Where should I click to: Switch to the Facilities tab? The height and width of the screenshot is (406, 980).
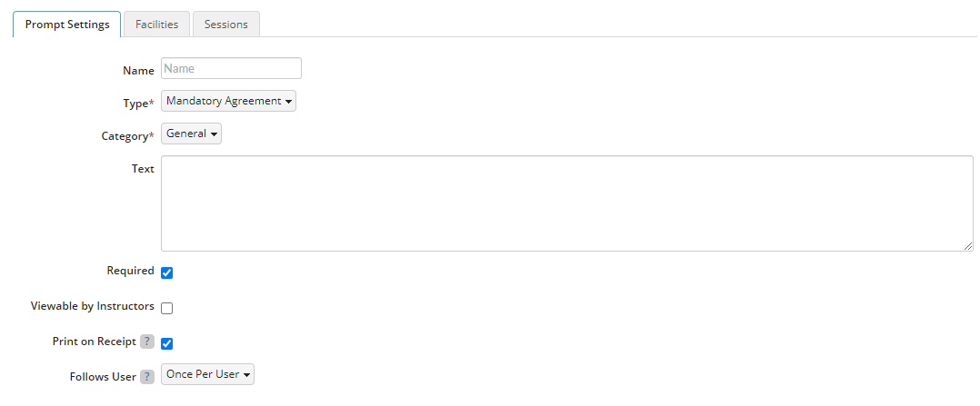pyautogui.click(x=157, y=25)
